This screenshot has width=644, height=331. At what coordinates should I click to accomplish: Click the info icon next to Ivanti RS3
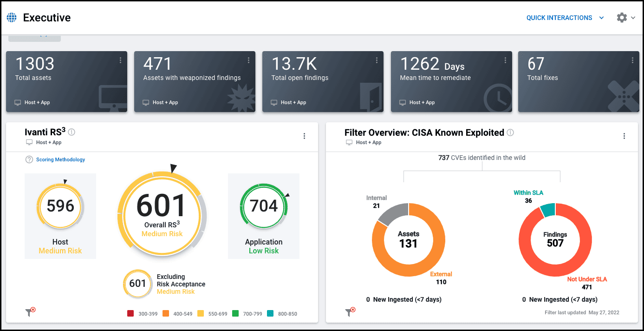(72, 132)
